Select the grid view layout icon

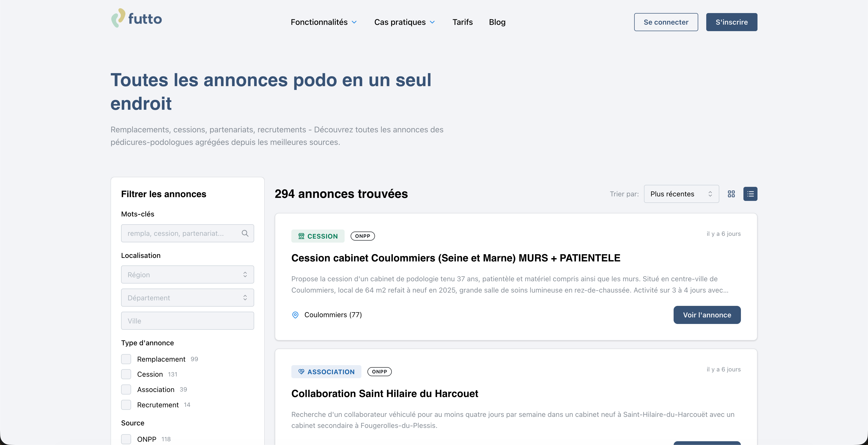[x=731, y=194]
